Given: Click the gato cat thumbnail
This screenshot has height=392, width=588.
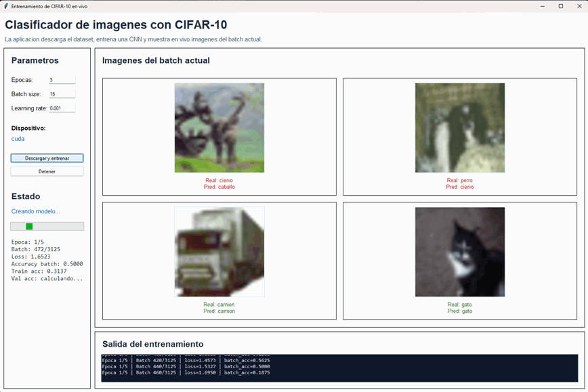Looking at the screenshot, I should pyautogui.click(x=459, y=252).
